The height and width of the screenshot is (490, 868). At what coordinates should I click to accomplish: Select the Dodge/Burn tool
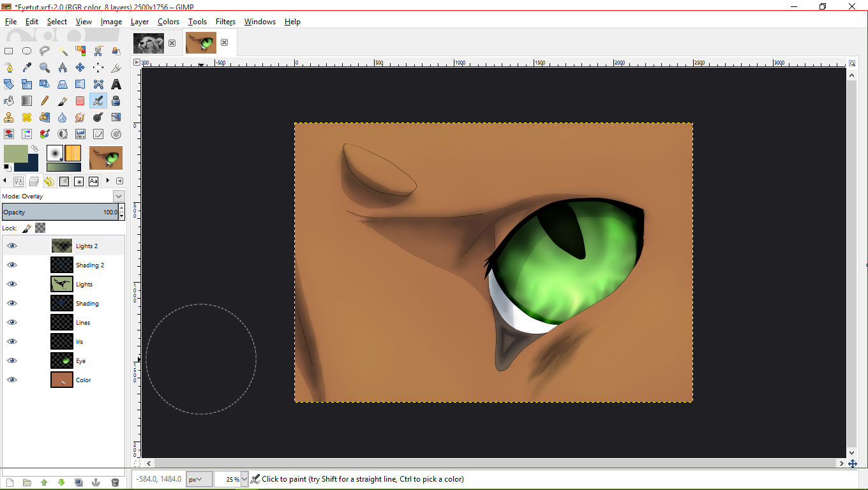[98, 117]
